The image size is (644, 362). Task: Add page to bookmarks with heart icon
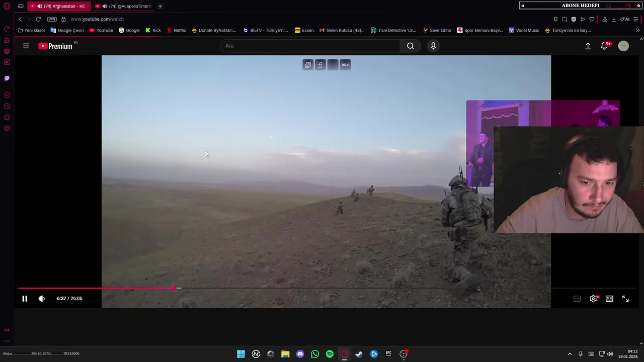click(x=592, y=19)
